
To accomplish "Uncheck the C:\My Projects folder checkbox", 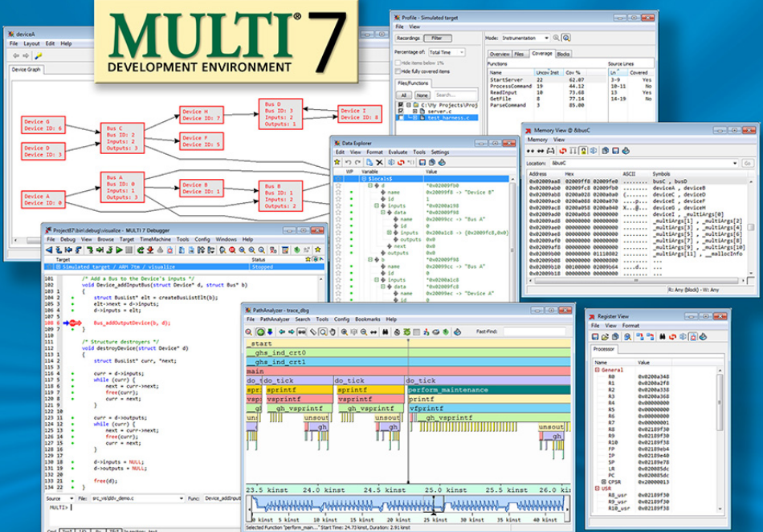I will pos(401,104).
